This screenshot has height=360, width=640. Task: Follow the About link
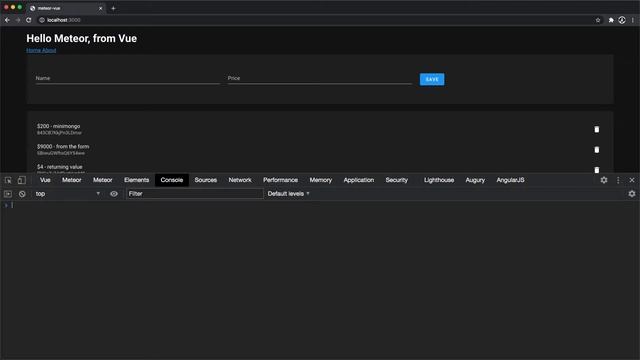click(49, 50)
